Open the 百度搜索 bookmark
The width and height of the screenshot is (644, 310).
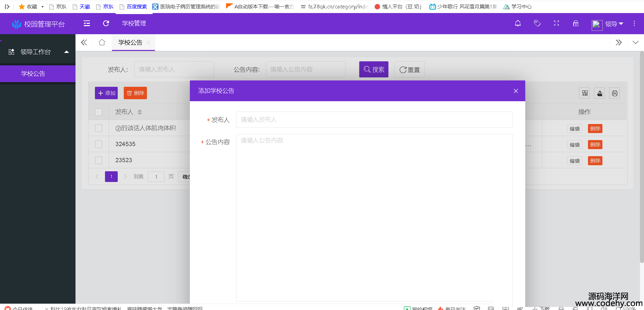click(x=133, y=7)
